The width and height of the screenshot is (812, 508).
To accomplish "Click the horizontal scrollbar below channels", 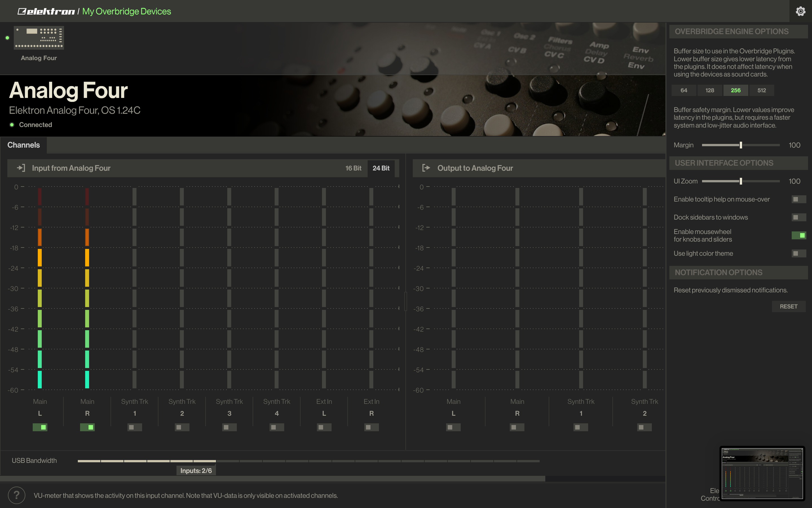I will click(272, 478).
